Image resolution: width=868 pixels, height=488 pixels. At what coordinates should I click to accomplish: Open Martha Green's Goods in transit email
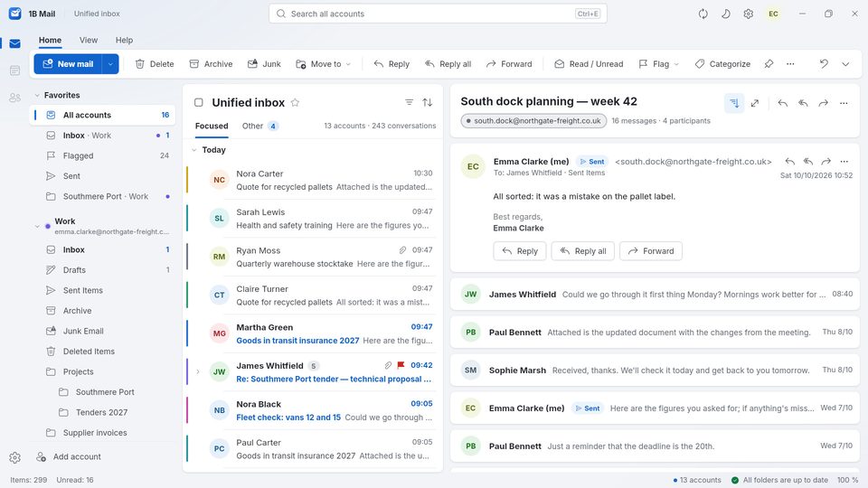(313, 333)
